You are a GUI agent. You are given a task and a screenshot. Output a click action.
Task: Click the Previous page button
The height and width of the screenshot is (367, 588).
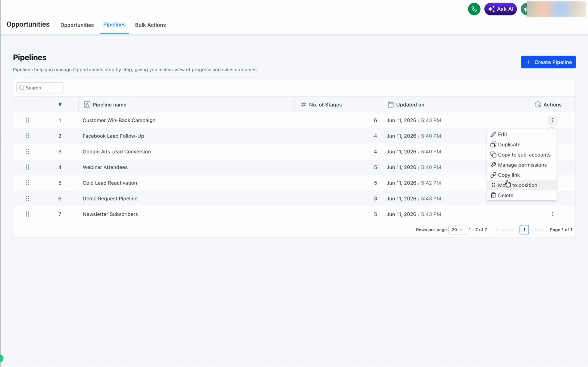[505, 230]
